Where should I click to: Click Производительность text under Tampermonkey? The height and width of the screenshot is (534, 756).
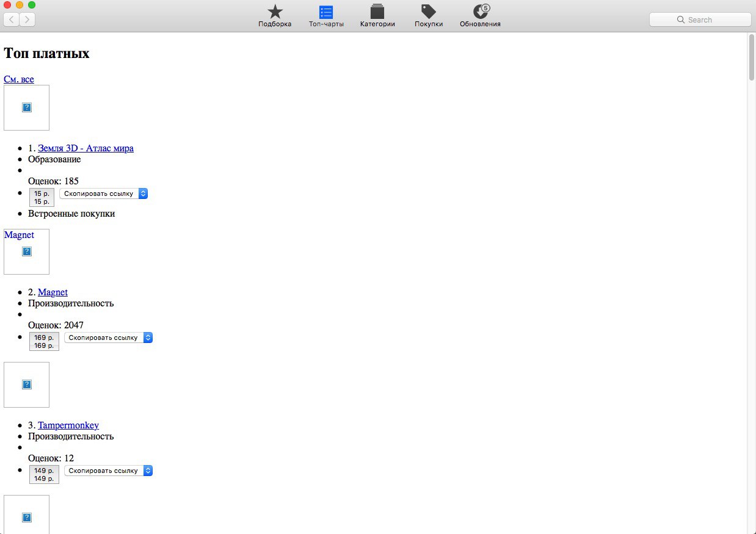click(x=71, y=436)
